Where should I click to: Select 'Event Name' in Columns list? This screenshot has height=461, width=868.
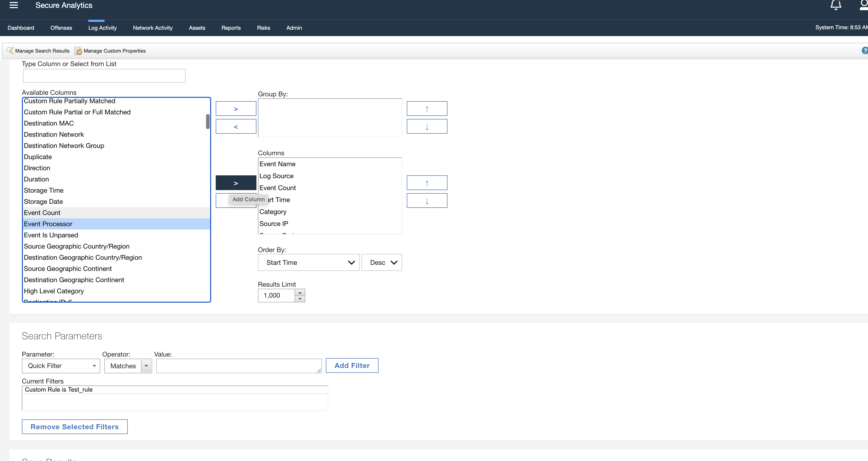(330, 164)
